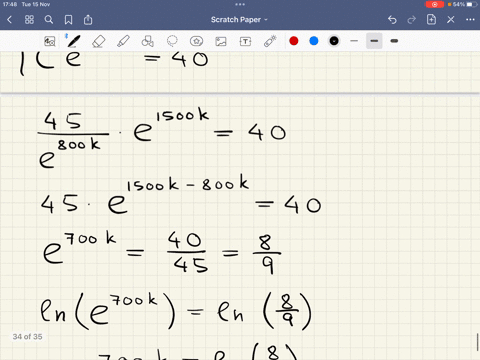
Task: Choose the blue pen color
Action: point(314,41)
